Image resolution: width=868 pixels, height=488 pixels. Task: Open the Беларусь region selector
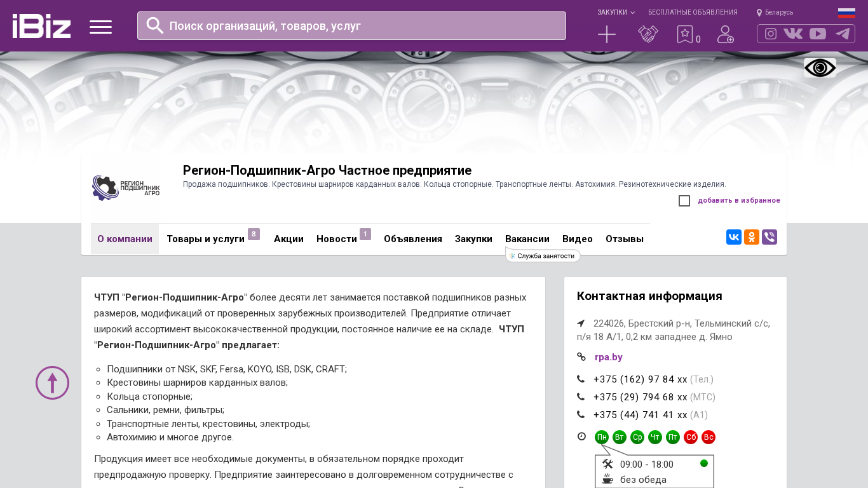coord(775,12)
